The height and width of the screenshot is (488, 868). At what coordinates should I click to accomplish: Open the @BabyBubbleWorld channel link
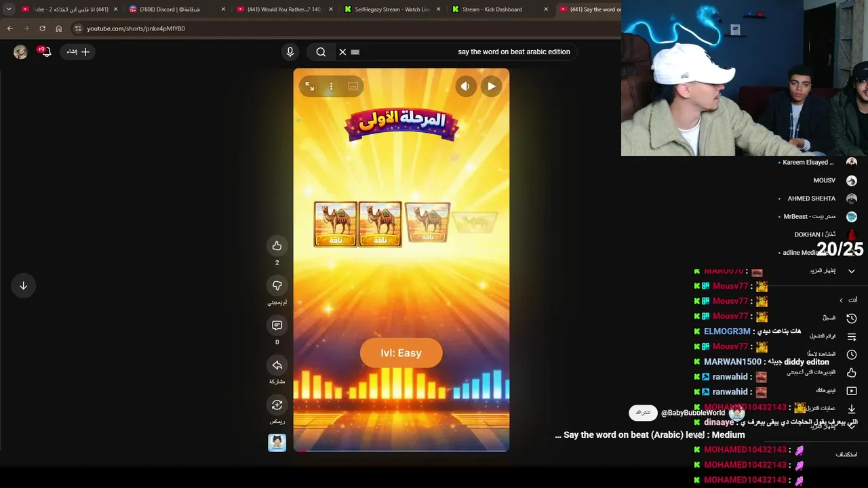(x=693, y=413)
